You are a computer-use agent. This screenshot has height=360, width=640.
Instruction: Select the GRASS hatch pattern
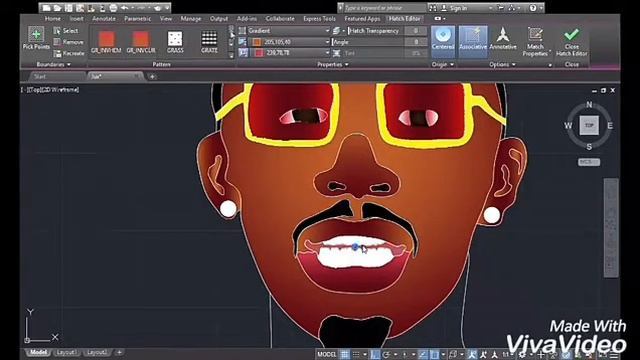175,42
